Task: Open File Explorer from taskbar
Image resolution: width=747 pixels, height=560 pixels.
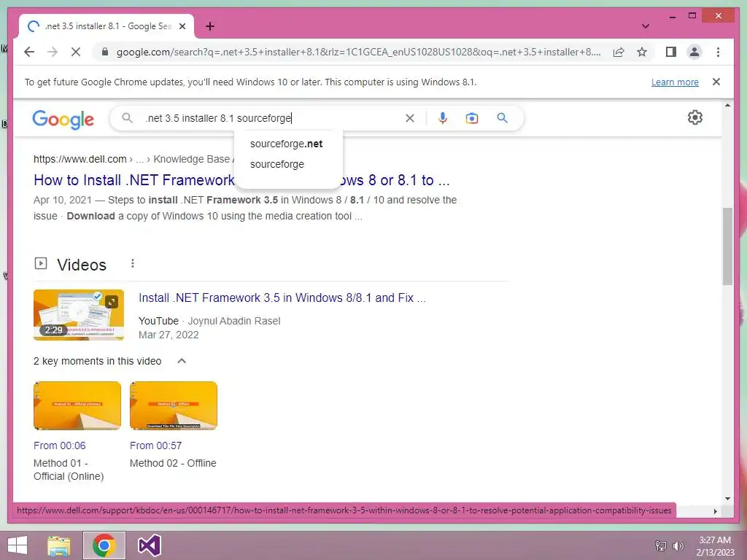Action: [59, 545]
